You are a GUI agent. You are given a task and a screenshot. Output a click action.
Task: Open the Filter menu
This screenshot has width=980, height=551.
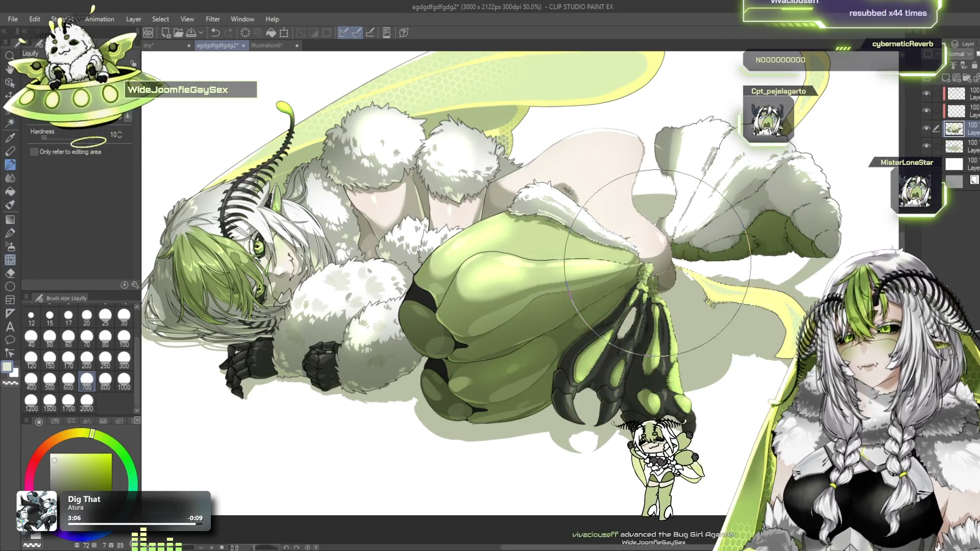212,19
